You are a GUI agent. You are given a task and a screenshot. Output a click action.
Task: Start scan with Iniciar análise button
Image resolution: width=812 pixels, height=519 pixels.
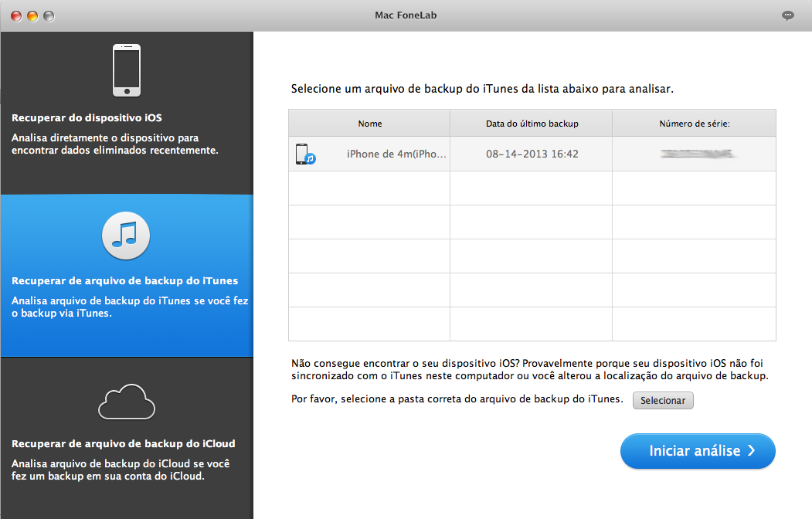[698, 451]
